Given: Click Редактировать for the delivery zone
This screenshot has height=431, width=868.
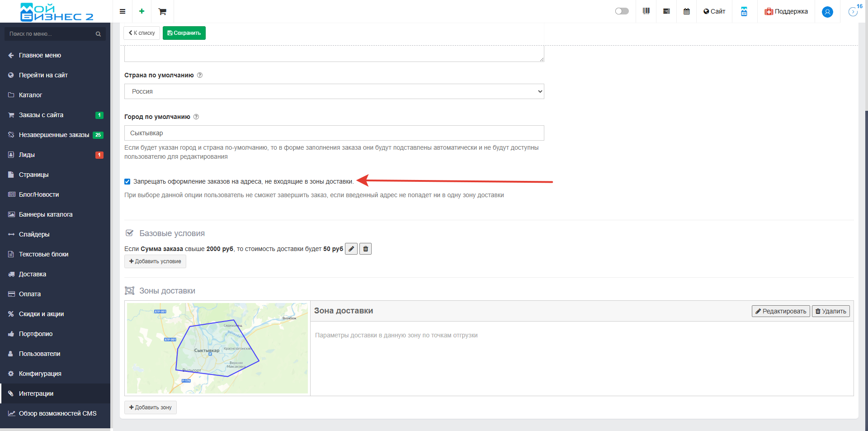Looking at the screenshot, I should [x=780, y=311].
